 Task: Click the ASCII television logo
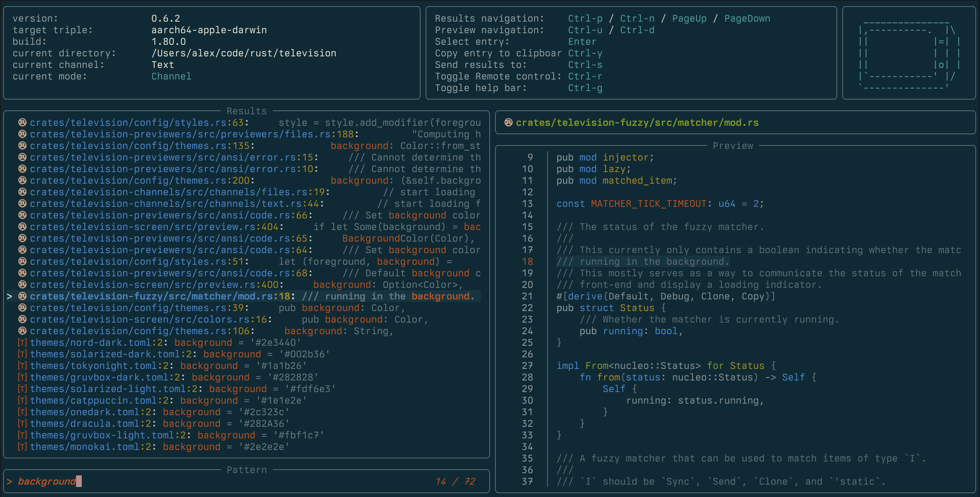click(909, 53)
